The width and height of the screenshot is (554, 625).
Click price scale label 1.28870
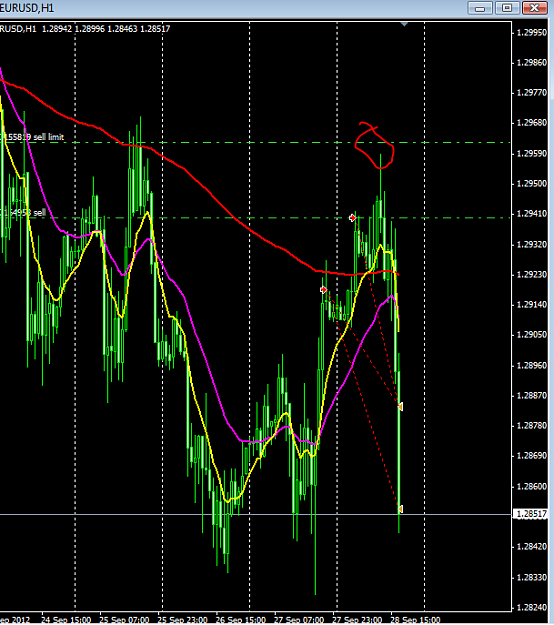[532, 396]
